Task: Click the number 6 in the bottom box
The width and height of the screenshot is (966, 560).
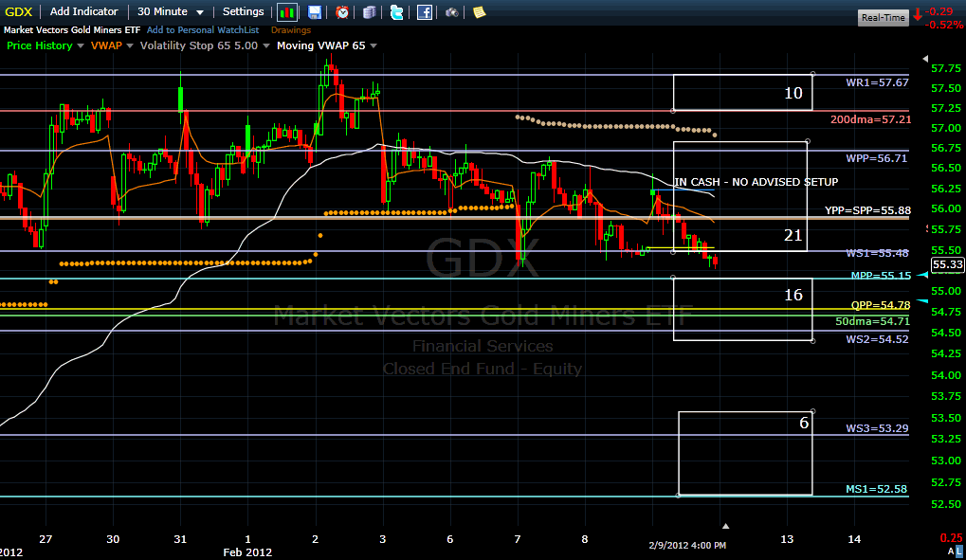Action: [x=804, y=423]
